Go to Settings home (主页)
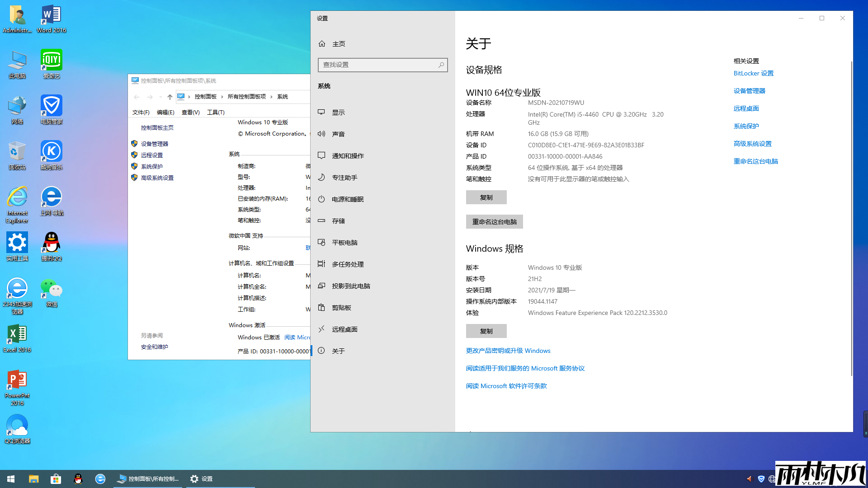868x488 pixels. pos(383,44)
